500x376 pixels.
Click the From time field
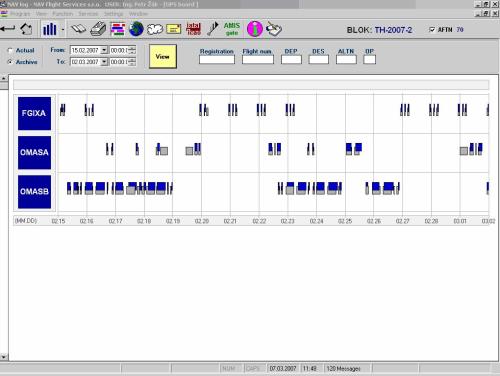pyautogui.click(x=119, y=50)
